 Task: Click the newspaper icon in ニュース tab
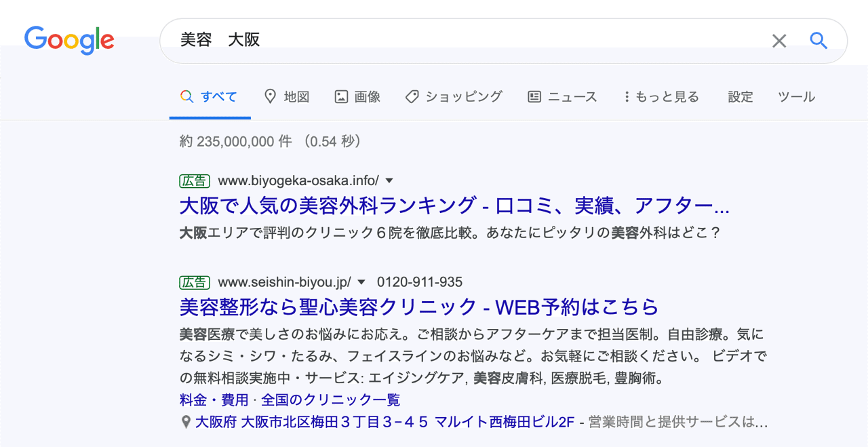click(x=534, y=97)
